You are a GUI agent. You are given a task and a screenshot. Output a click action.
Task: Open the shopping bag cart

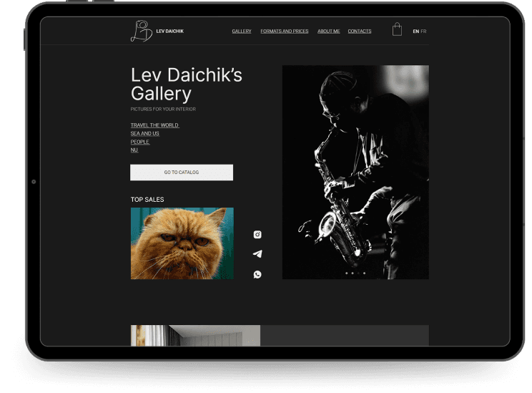(397, 29)
